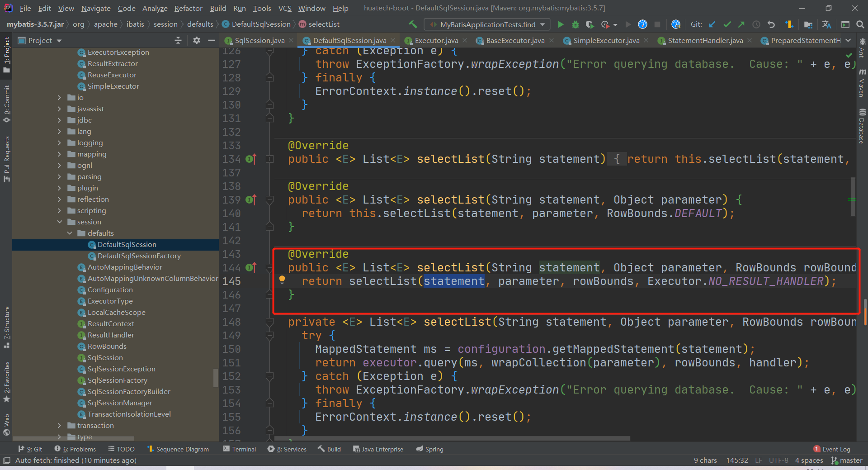The image size is (868, 470).
Task: Click the run anything window icon
Action: click(845, 24)
